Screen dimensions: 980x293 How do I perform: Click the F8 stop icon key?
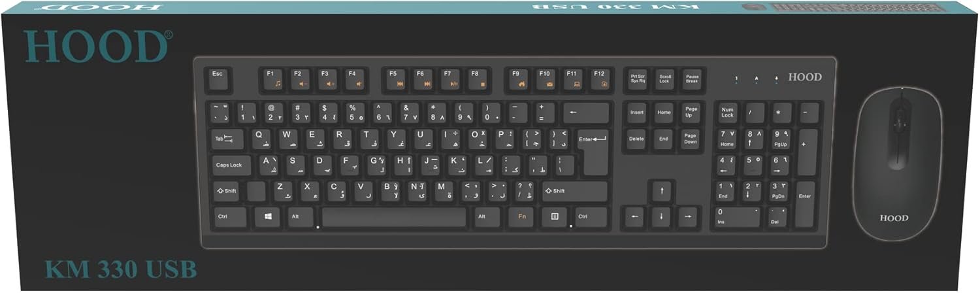coord(478,79)
